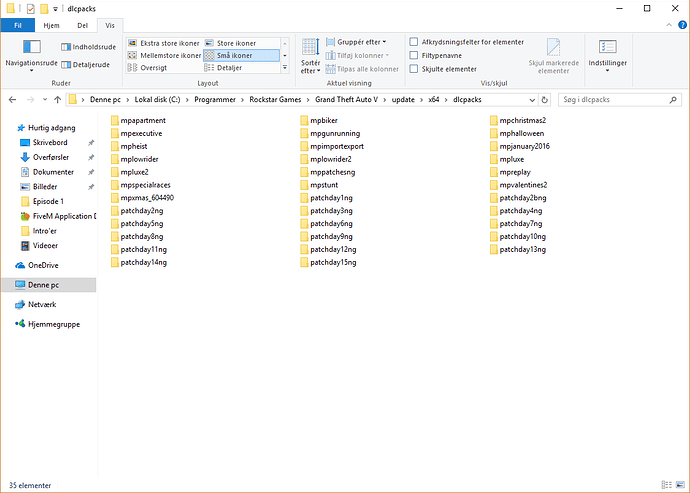
Task: Open Quick Access Toolbar customize arrow
Action: (55, 8)
